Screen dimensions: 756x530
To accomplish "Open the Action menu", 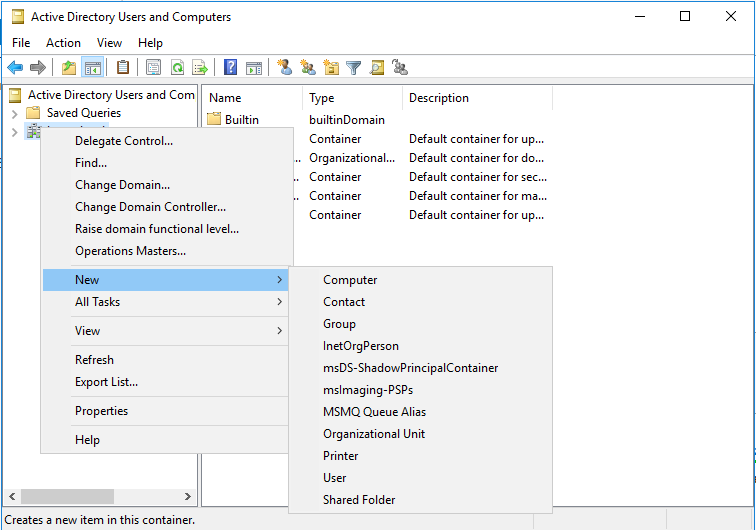I will [63, 43].
